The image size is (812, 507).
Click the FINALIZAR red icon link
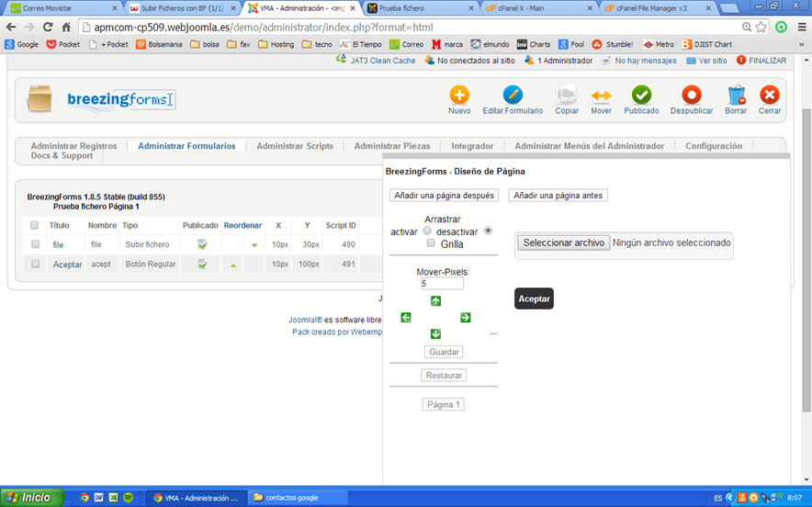click(761, 61)
